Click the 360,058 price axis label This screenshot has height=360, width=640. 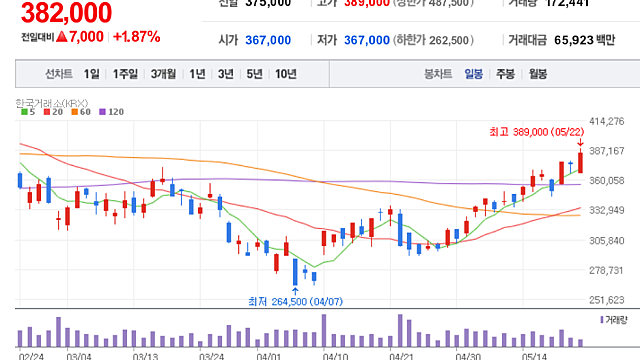click(607, 180)
